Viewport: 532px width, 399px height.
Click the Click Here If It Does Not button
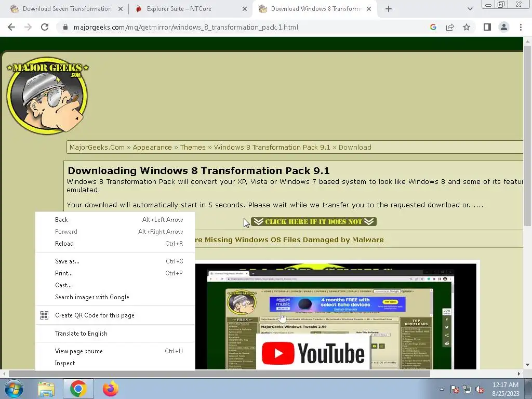click(x=313, y=221)
